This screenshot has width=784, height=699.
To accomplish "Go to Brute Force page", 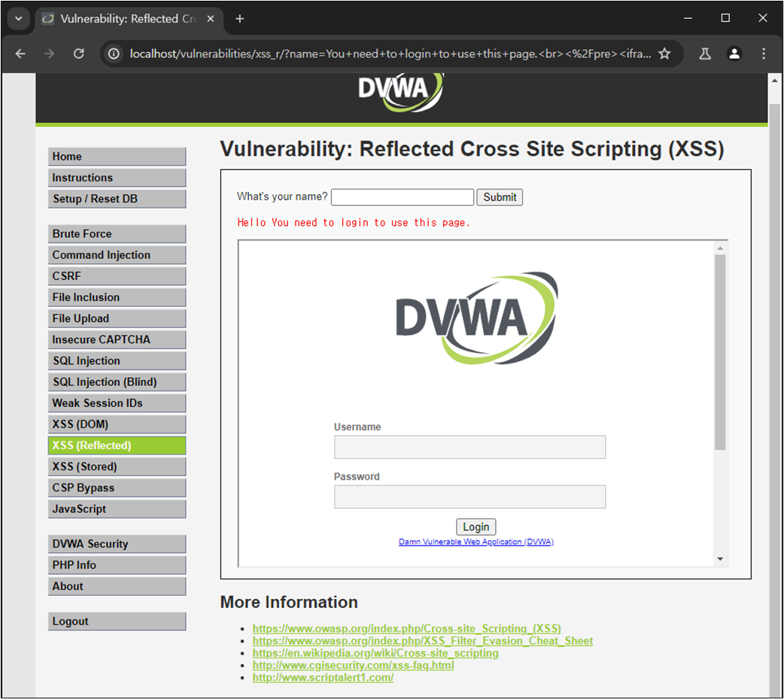I will 117,233.
